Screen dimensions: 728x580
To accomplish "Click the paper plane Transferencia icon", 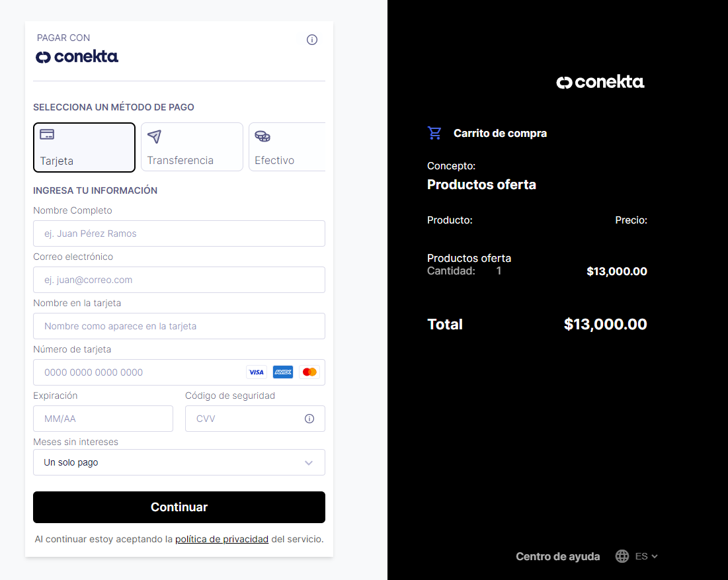I will (154, 136).
